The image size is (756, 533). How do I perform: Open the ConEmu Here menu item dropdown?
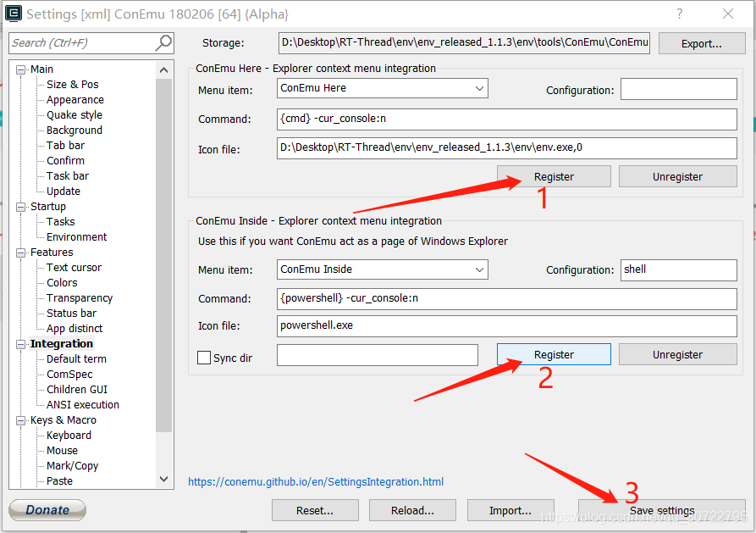click(x=479, y=88)
